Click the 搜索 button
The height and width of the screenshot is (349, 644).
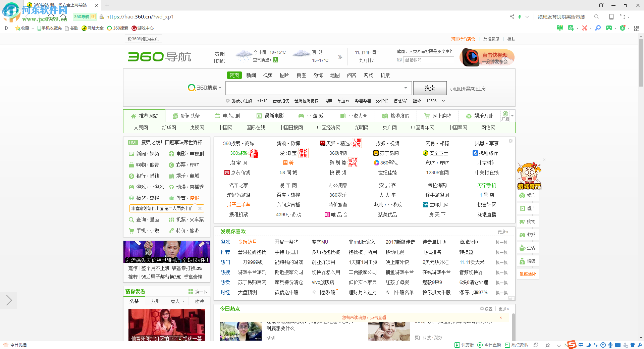coord(430,88)
